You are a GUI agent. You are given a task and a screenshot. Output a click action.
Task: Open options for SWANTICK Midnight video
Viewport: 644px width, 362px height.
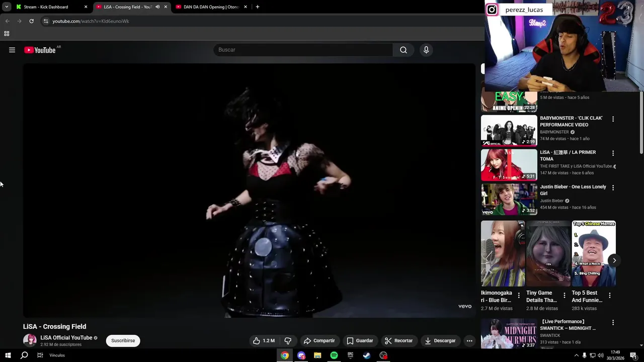coord(613,322)
